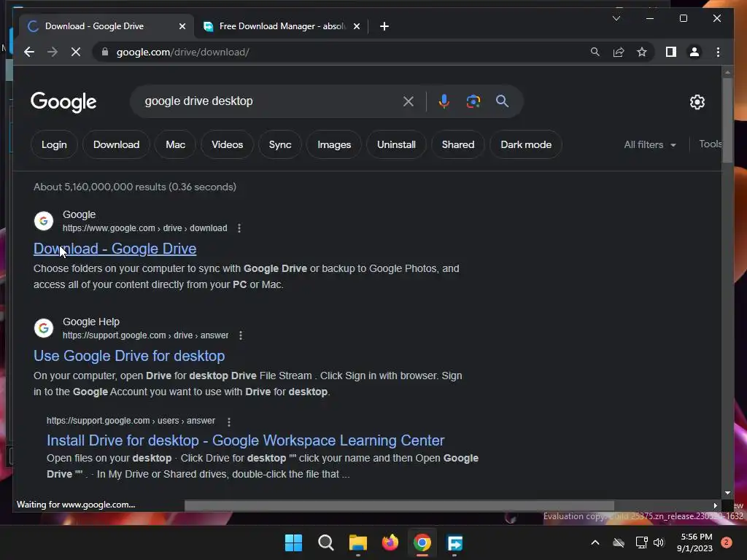Open Free Download Manager taskbar icon
The height and width of the screenshot is (560, 747).
coord(454,542)
